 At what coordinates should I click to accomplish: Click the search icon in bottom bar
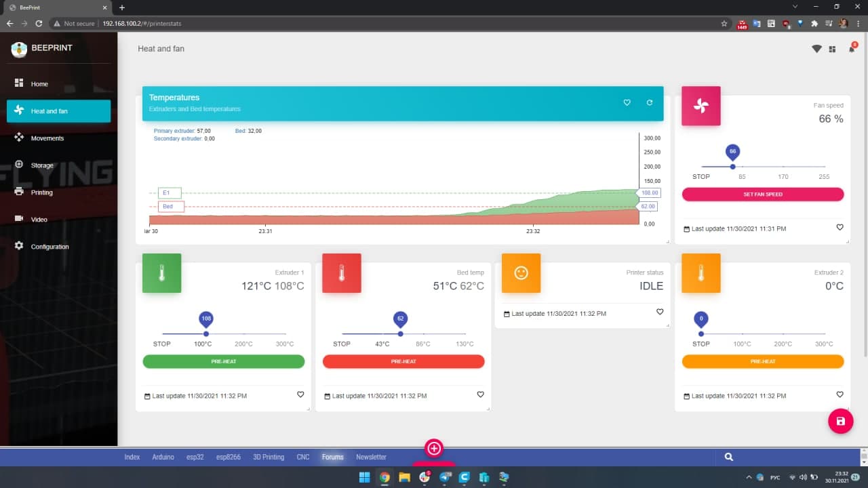(729, 457)
